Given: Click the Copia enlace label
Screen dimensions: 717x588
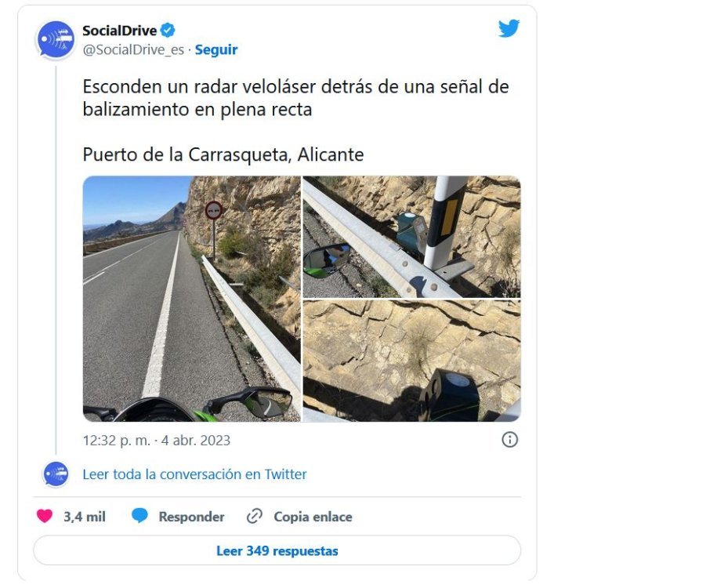Looking at the screenshot, I should 313,517.
